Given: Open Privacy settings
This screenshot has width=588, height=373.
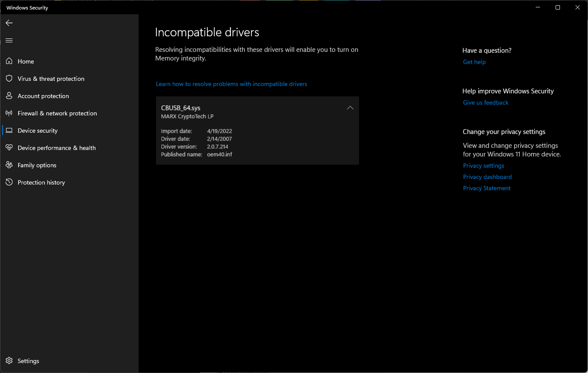Looking at the screenshot, I should coord(483,166).
